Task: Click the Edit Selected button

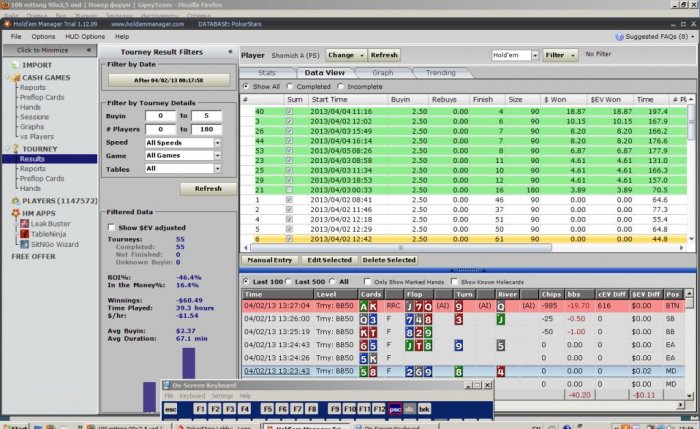Action: [x=329, y=260]
